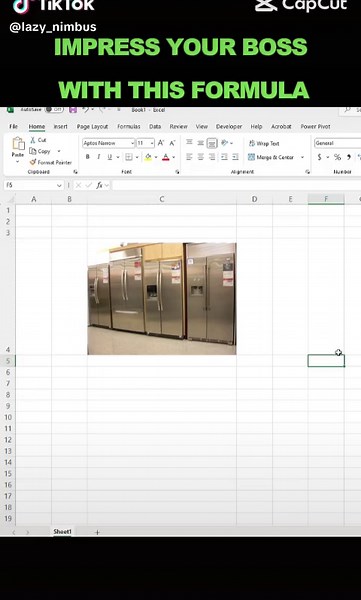Open the Formulas ribbon tab

click(x=129, y=127)
